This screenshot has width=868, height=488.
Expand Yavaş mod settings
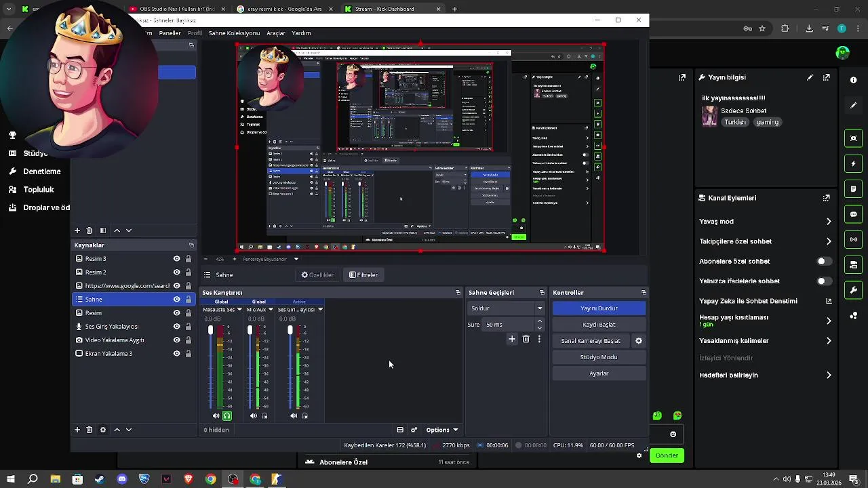pyautogui.click(x=829, y=222)
